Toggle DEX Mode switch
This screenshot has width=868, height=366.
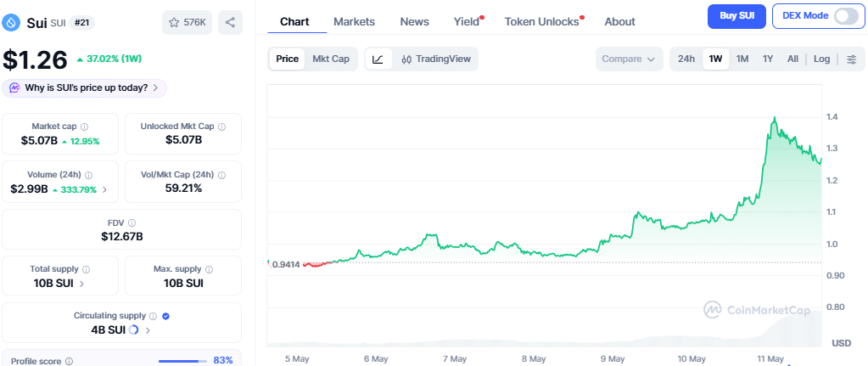coord(846,16)
